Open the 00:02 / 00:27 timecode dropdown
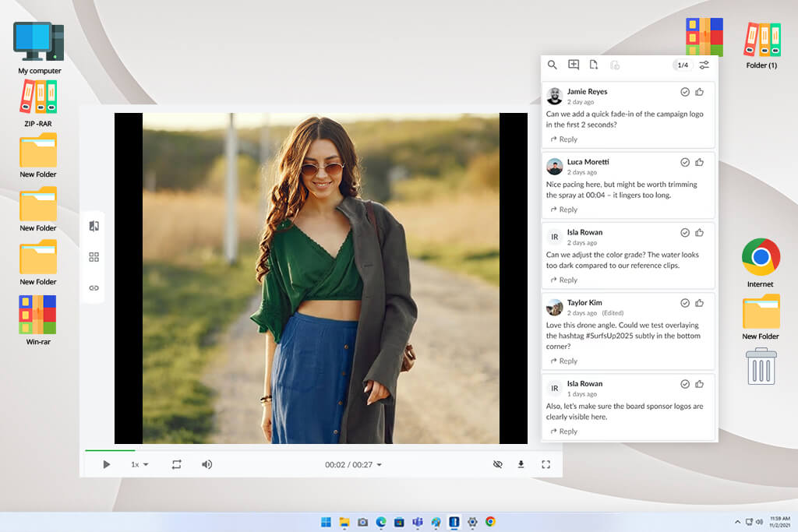The height and width of the screenshot is (532, 798). point(353,465)
